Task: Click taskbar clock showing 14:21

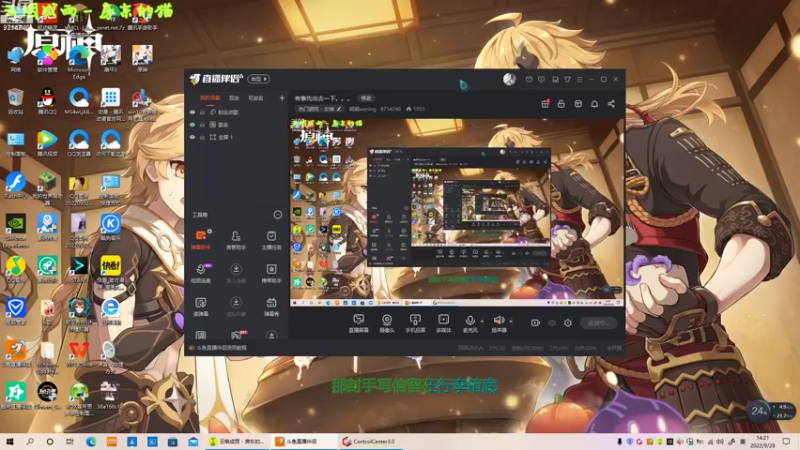Action: tap(762, 441)
